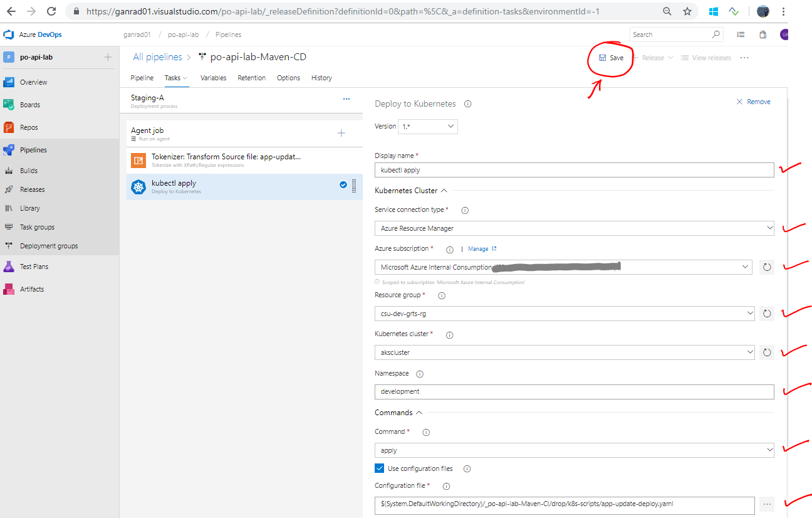Open the Release dropdown button
Image resolution: width=812 pixels, height=518 pixels.
coord(653,58)
